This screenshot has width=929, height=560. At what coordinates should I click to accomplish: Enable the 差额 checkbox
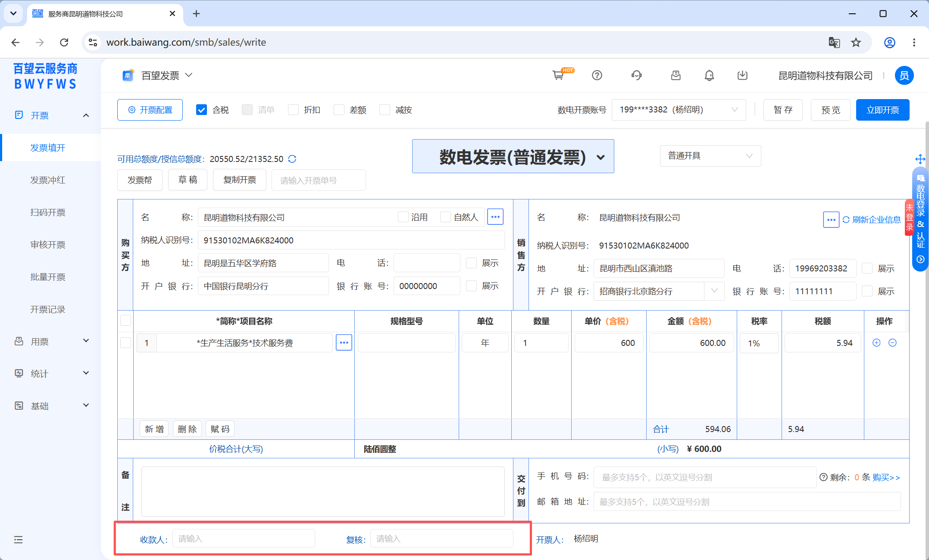point(339,110)
